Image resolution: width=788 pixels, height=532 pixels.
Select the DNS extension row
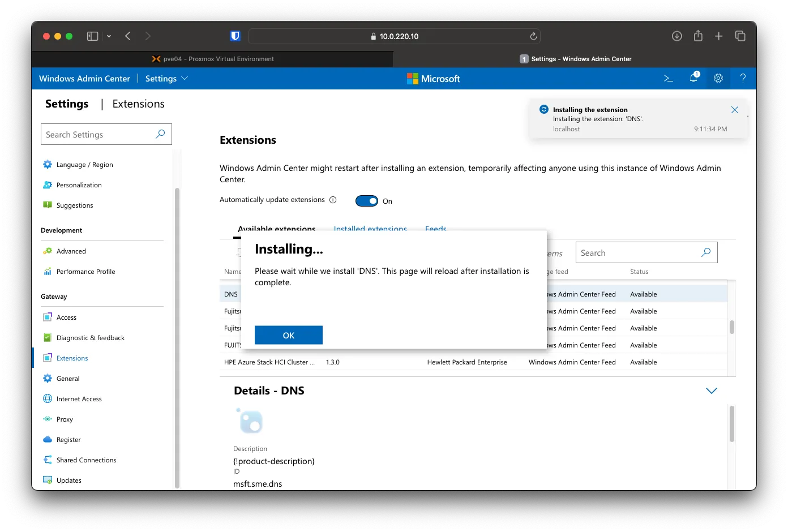point(473,294)
